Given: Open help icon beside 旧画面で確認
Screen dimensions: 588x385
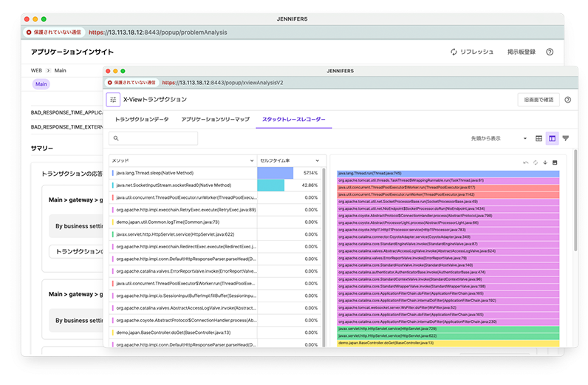Looking at the screenshot, I should tap(567, 100).
